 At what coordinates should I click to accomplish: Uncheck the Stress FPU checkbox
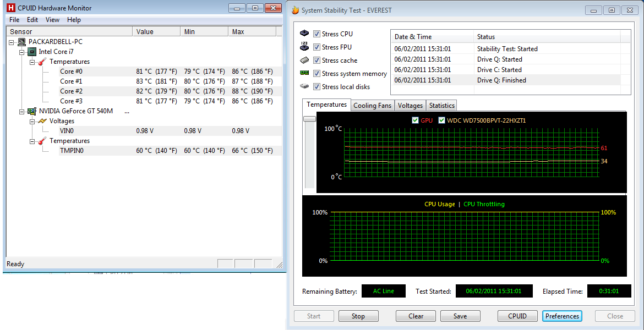click(316, 47)
